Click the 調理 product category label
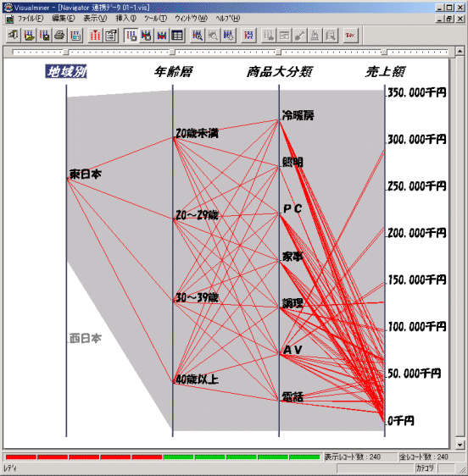This screenshot has width=468, height=476. tap(292, 303)
